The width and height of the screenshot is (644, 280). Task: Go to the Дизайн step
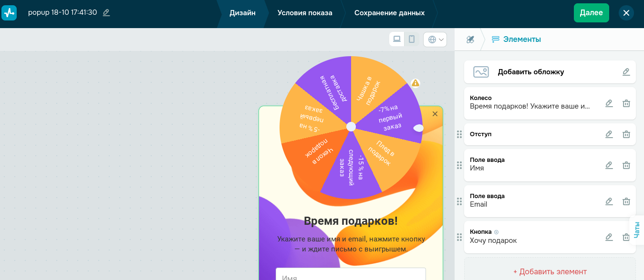242,13
